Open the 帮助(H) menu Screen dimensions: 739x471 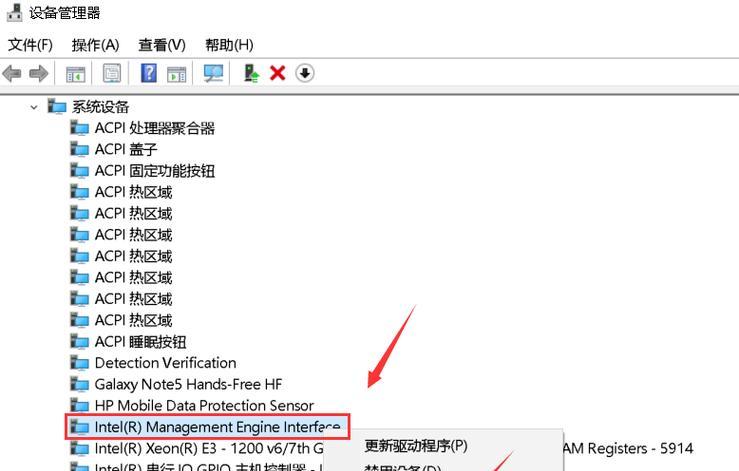click(230, 45)
